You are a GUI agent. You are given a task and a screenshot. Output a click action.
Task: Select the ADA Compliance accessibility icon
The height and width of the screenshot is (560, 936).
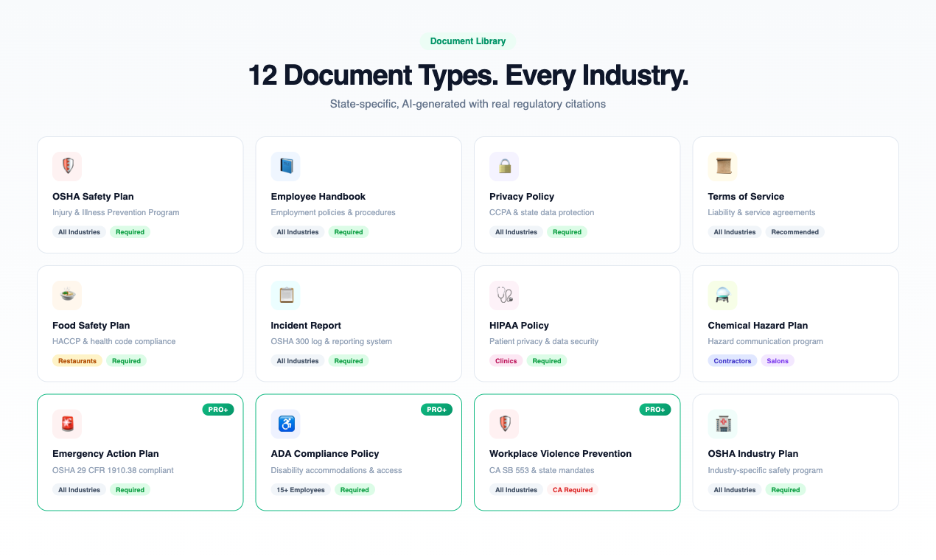point(286,424)
